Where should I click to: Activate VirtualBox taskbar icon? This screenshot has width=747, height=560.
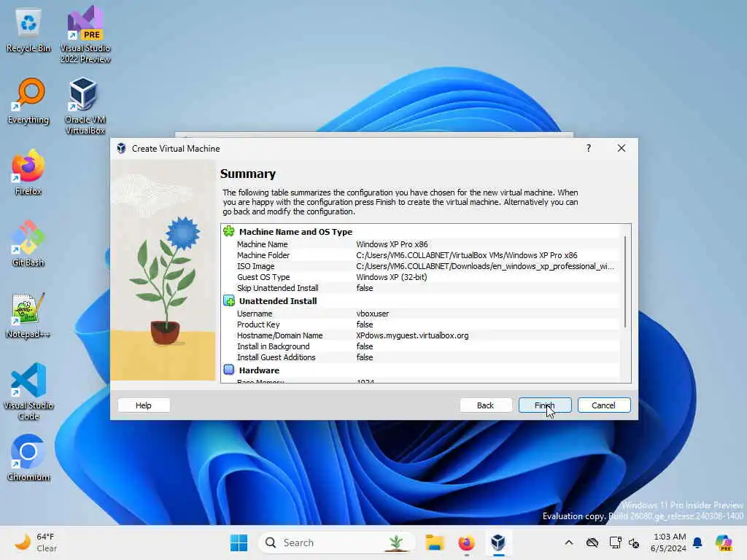[498, 542]
